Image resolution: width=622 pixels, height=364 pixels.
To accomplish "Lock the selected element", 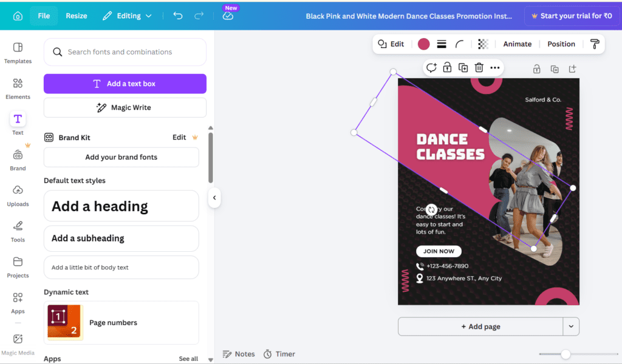I will (447, 68).
